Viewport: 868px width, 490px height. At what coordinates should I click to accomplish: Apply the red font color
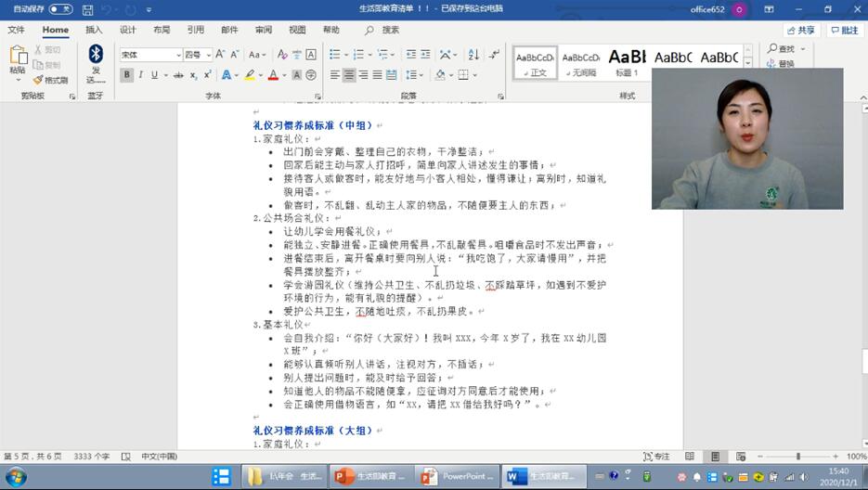pos(274,75)
